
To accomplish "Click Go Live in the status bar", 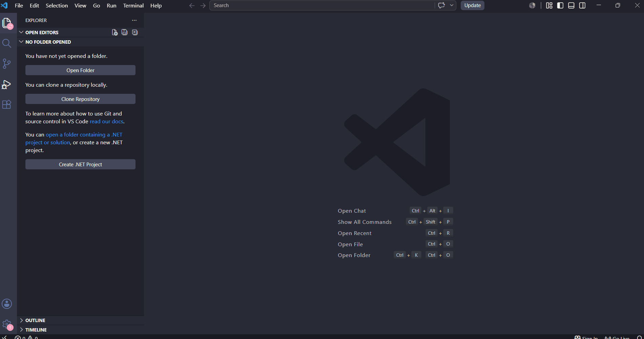I will click(x=617, y=337).
